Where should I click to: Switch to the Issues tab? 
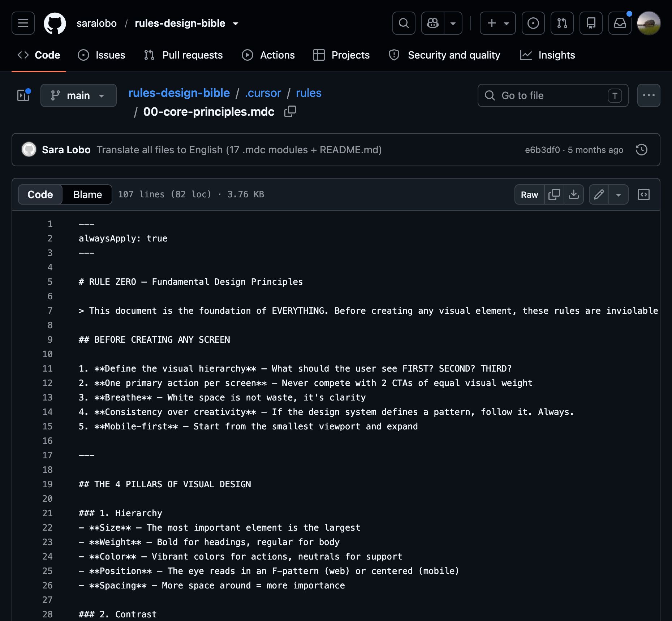click(x=102, y=55)
